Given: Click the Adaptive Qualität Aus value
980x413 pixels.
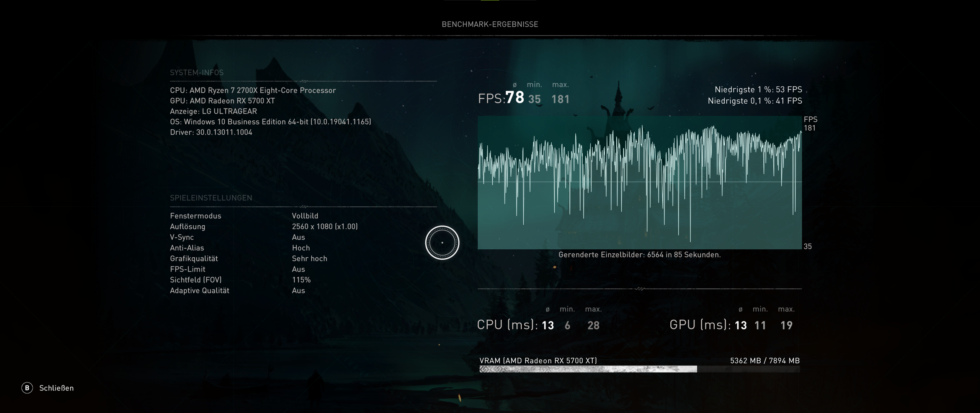Looking at the screenshot, I should [298, 291].
